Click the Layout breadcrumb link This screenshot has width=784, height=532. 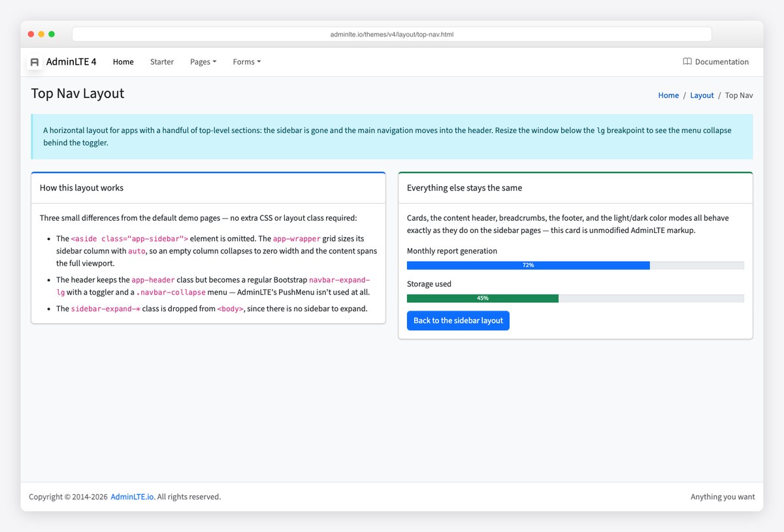(702, 95)
